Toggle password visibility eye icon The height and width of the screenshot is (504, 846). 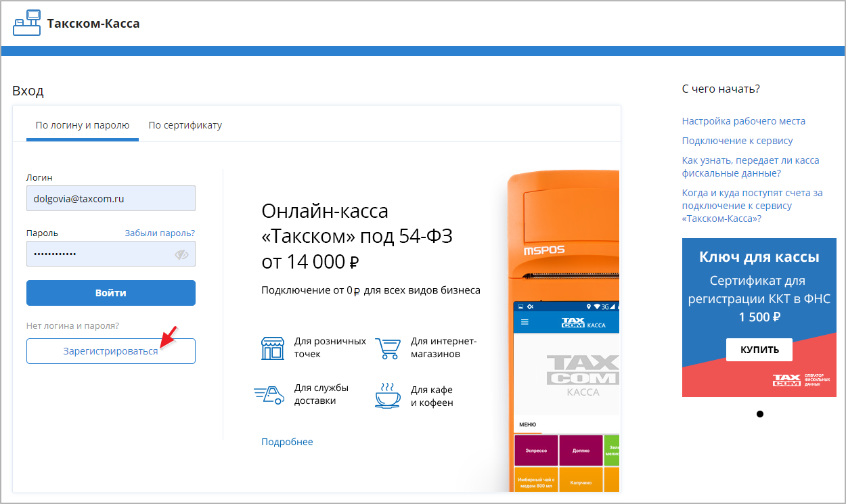point(181,254)
